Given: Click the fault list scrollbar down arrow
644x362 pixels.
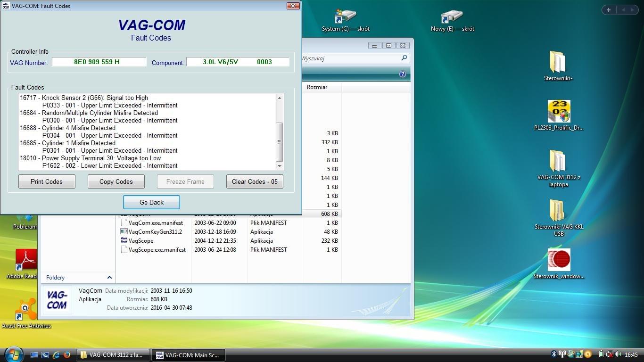Looking at the screenshot, I should point(280,166).
